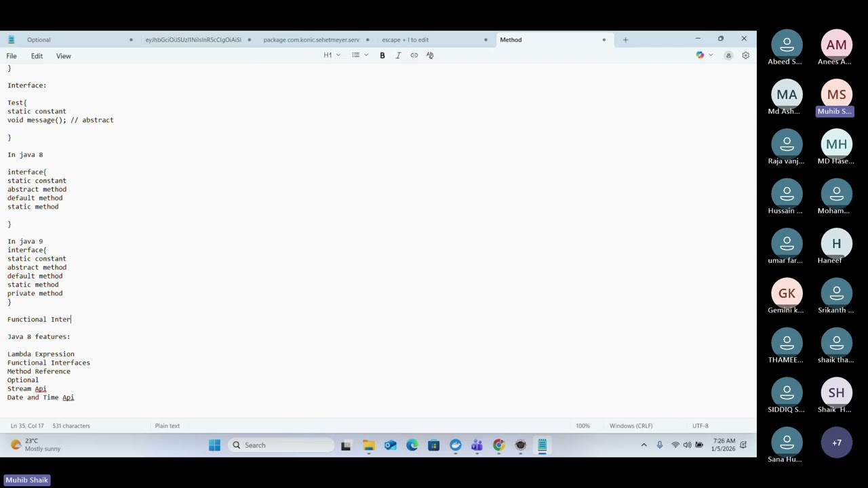This screenshot has width=868, height=488.
Task: Open the Edit menu
Action: click(x=37, y=56)
